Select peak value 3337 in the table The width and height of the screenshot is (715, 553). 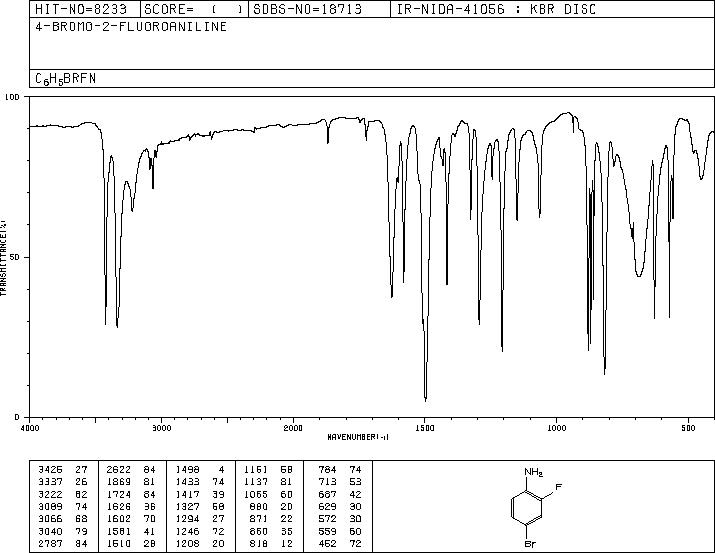(50, 482)
